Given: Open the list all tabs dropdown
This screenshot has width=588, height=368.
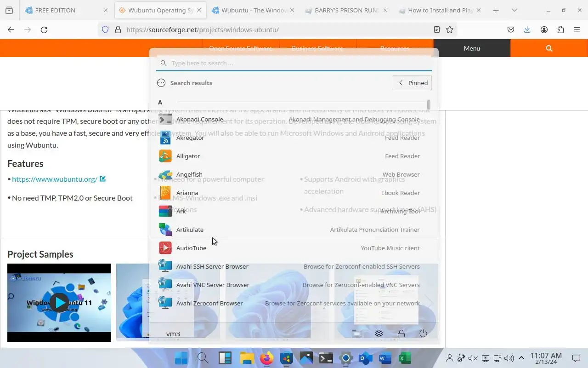Looking at the screenshot, I should (514, 10).
